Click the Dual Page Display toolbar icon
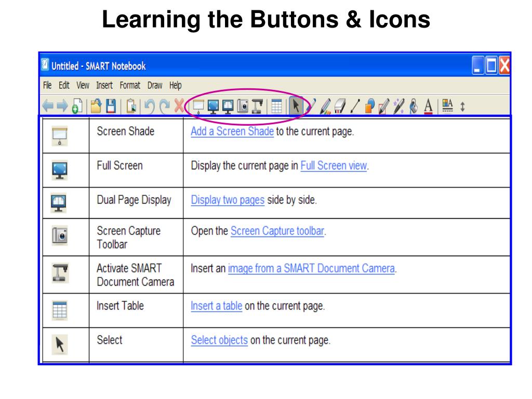Screen dimensions: 532x399 tap(228, 106)
